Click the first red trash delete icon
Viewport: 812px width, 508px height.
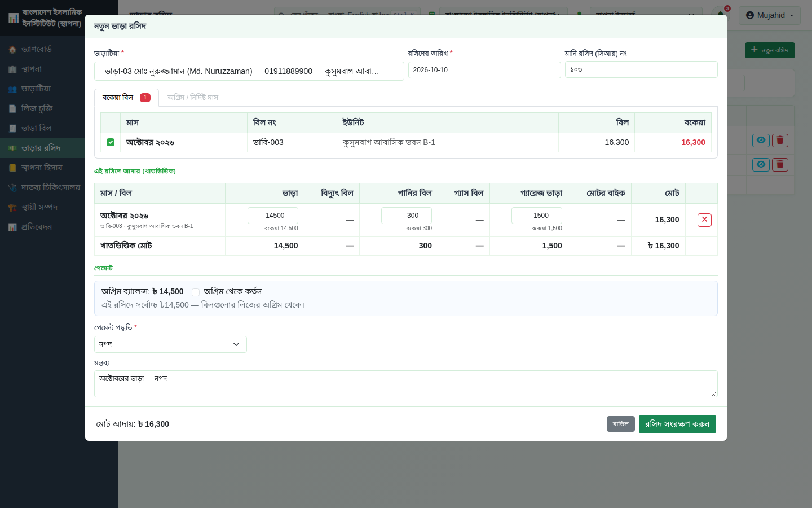pyautogui.click(x=780, y=140)
